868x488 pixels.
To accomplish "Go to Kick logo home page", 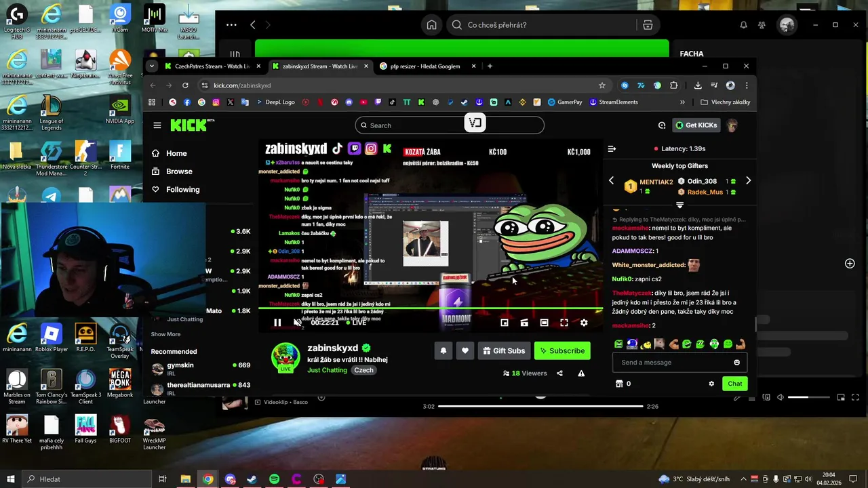I will [192, 125].
